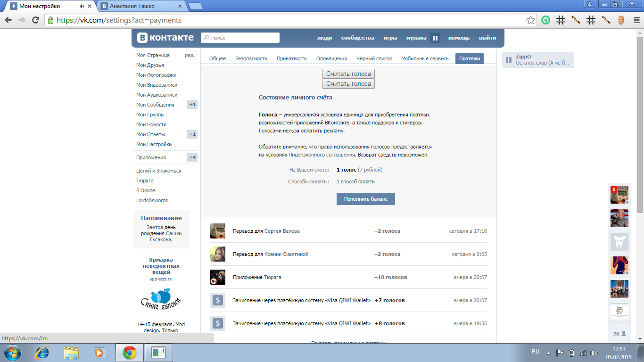Click the +4 badge beside Приложения
Image resolution: width=644 pixels, height=362 pixels.
pos(192,157)
